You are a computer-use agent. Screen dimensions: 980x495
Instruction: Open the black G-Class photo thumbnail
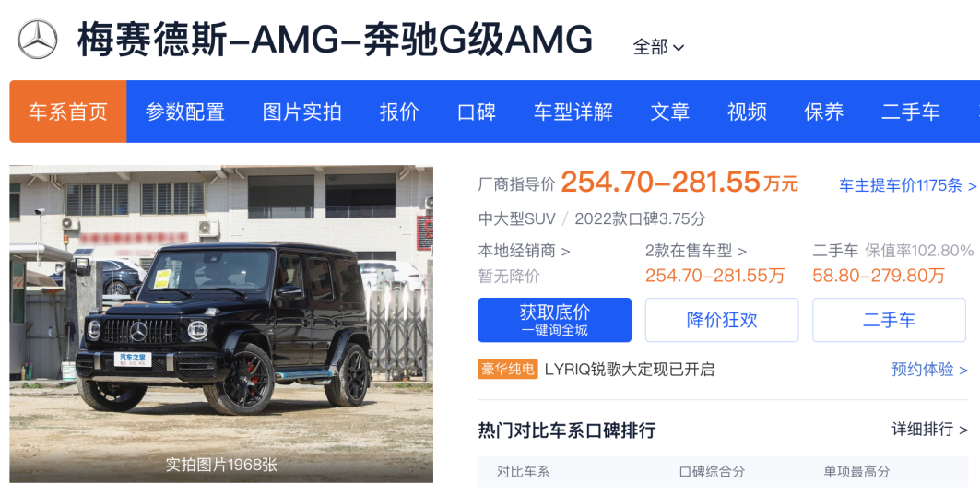pos(221,324)
